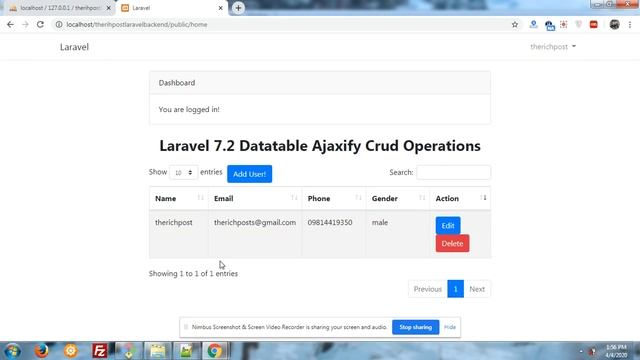Click the address bar URL
This screenshot has height=360, width=640.
[137, 24]
